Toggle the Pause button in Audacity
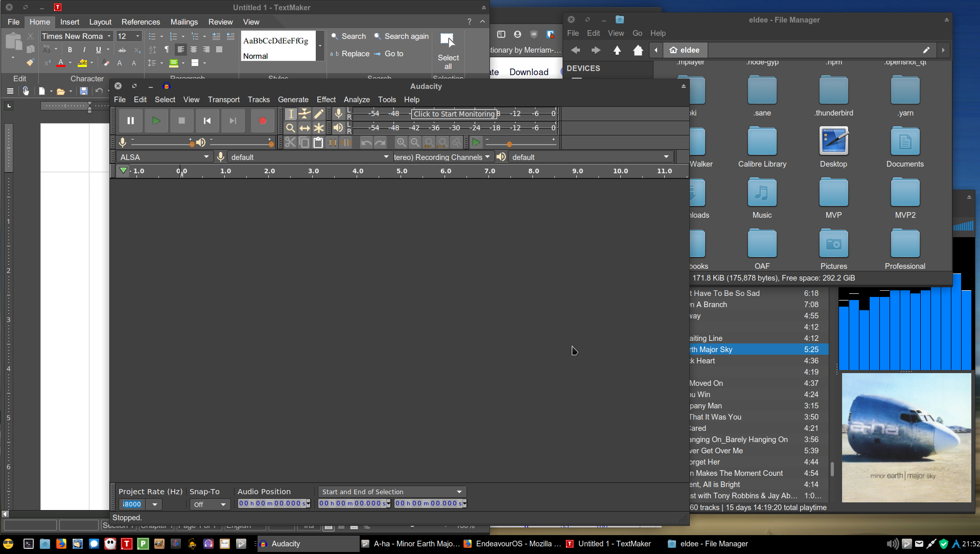Viewport: 980px width, 554px height. [x=130, y=121]
